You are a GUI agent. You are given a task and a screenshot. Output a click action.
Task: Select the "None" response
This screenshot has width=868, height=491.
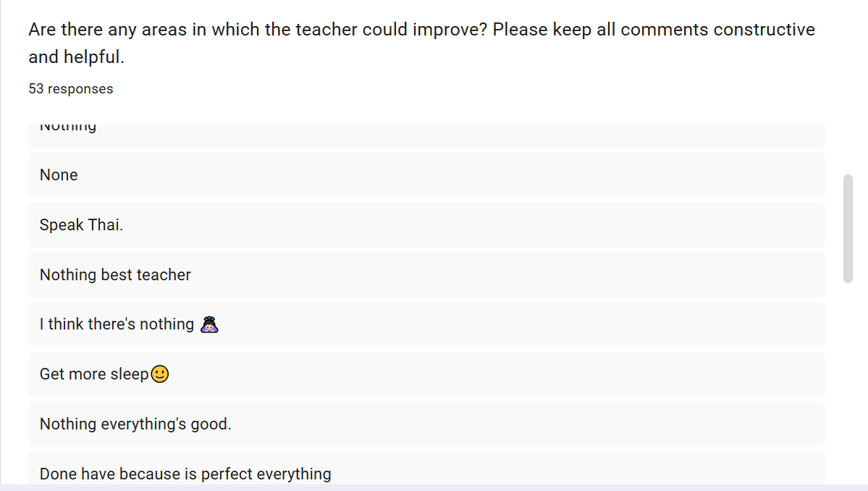tap(59, 175)
